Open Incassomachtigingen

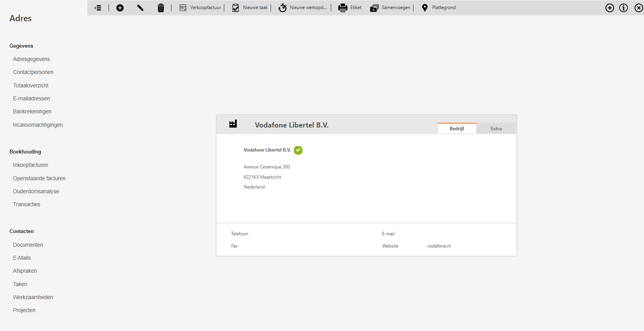coord(38,125)
